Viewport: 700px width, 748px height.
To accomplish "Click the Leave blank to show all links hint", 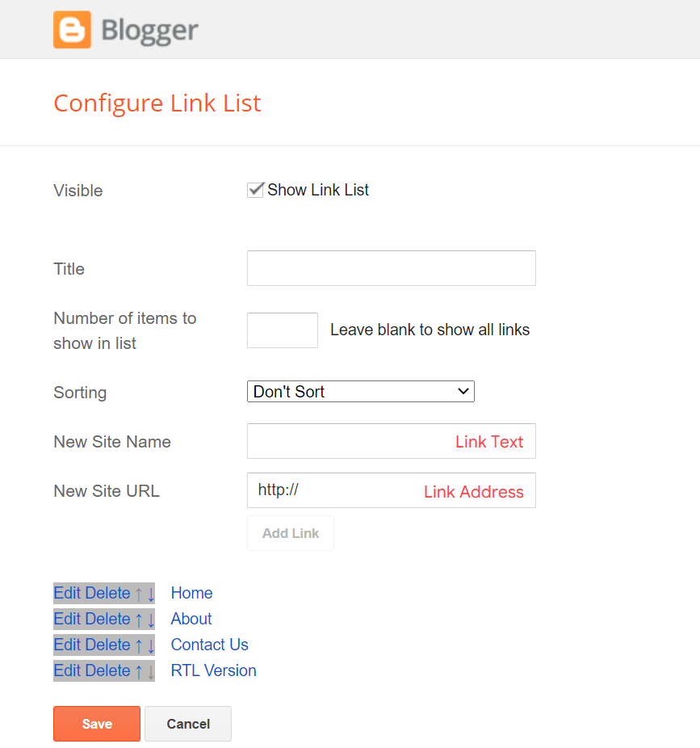I will pyautogui.click(x=430, y=330).
